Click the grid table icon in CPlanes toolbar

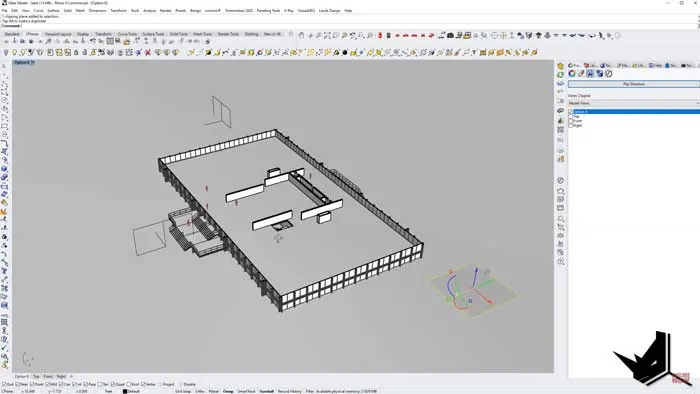(x=110, y=41)
